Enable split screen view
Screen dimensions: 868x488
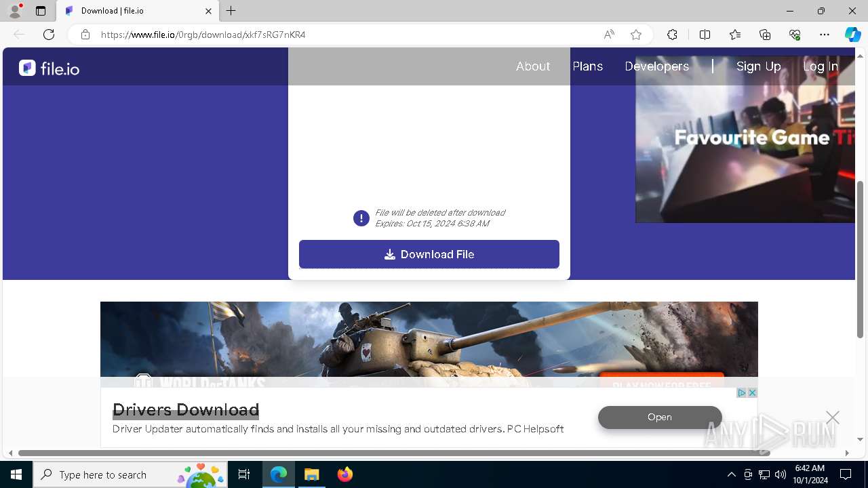coord(705,35)
